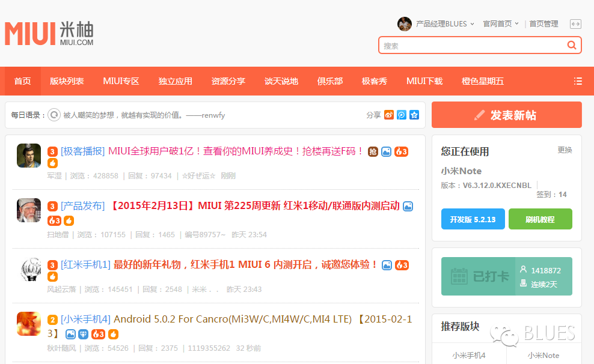This screenshot has height=364, width=594.
Task: Open [红米手机1] category tag
Action: pos(85,264)
